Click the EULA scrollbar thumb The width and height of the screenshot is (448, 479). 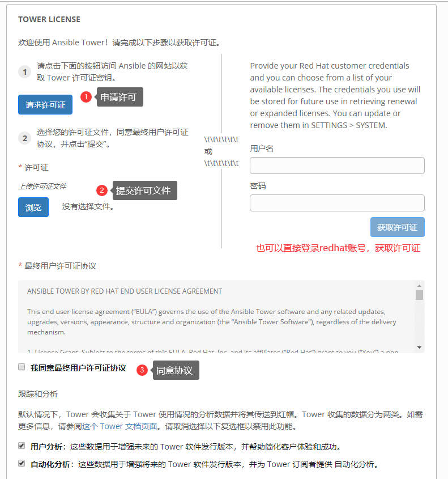419,295
